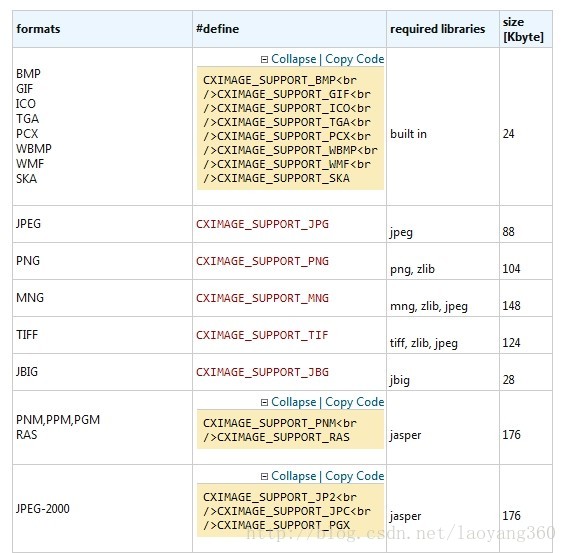The width and height of the screenshot is (567, 553).
Task: Collapse the JPEG-2000 code block
Action: (x=294, y=476)
